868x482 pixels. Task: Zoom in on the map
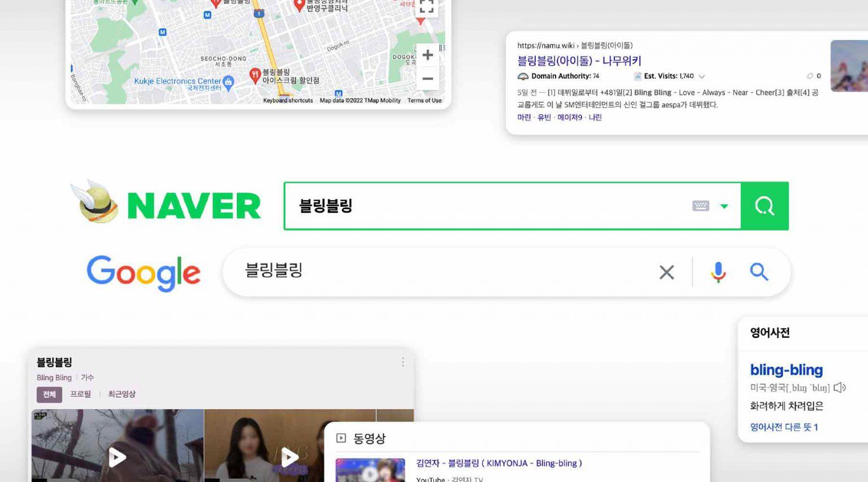pos(428,55)
